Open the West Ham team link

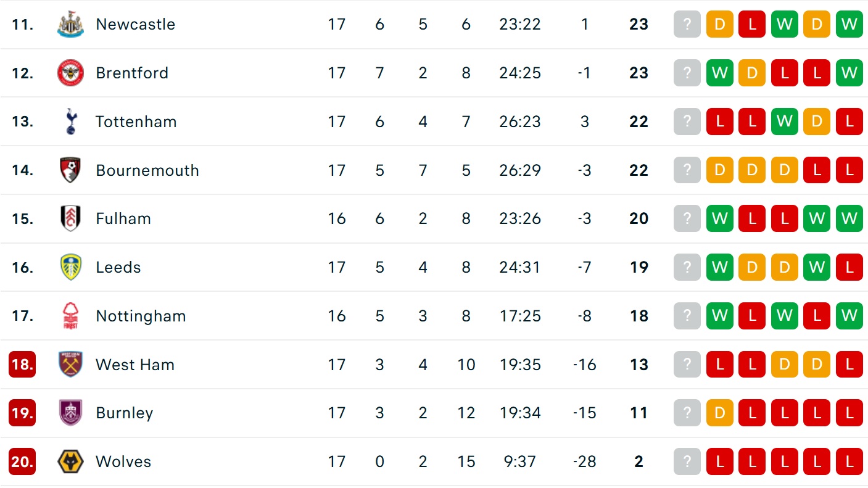pos(134,365)
